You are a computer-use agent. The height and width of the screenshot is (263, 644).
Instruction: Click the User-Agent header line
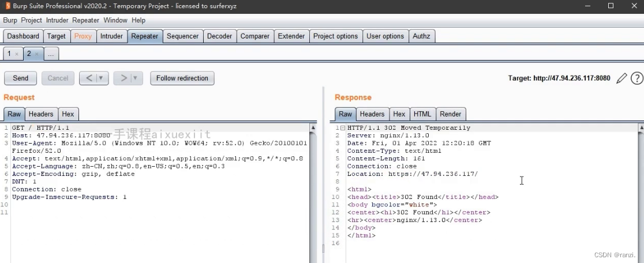(x=159, y=147)
